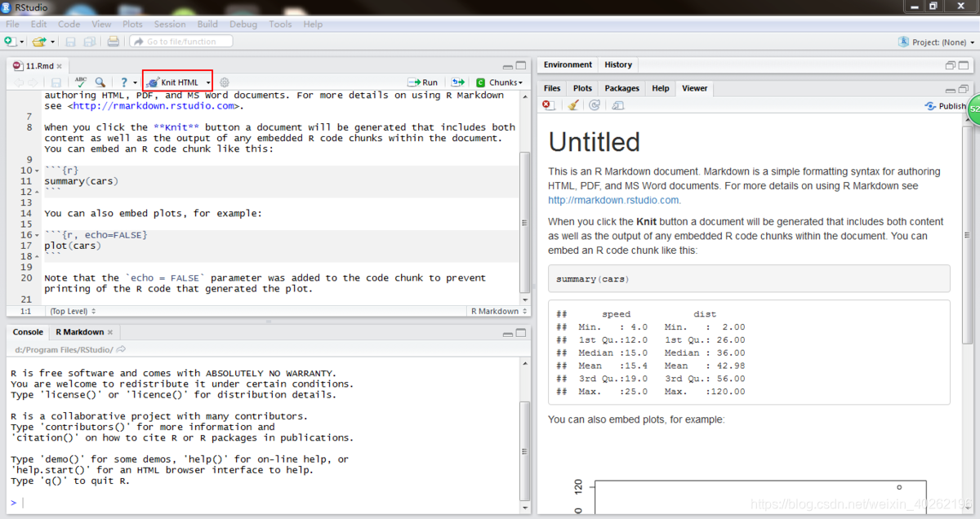Open the R Markdown file type selector
Image resolution: width=980 pixels, height=519 pixels.
(498, 311)
